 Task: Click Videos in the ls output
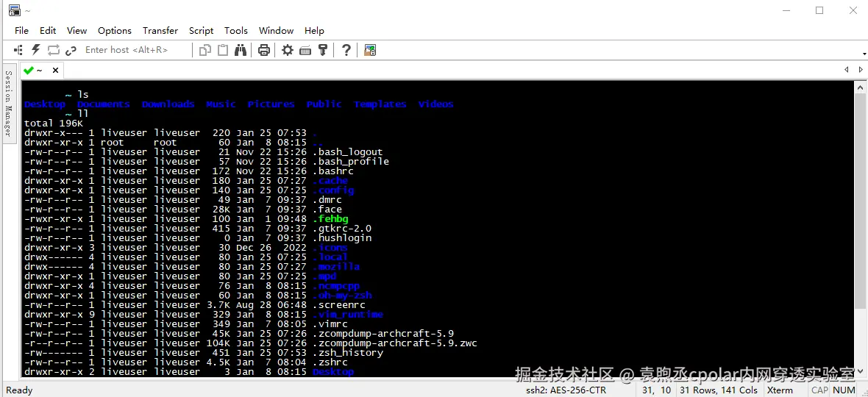(435, 104)
